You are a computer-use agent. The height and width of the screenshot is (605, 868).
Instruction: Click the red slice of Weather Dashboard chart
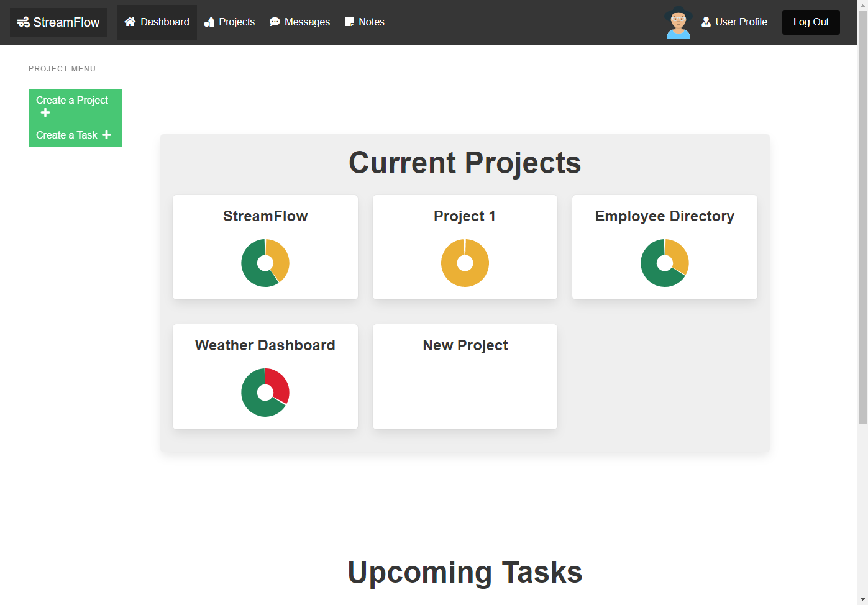pos(279,384)
